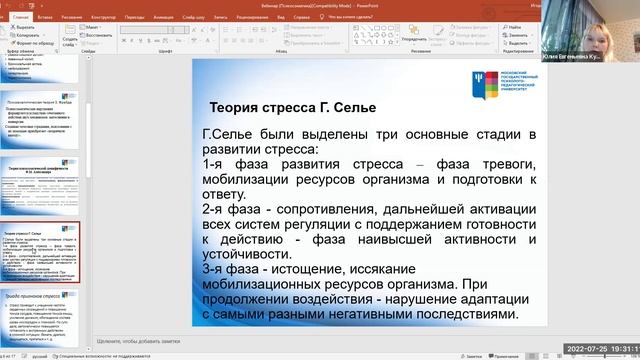Screen dimensions: 640x360
Task: Click the bullet list icon
Action: (226, 29)
